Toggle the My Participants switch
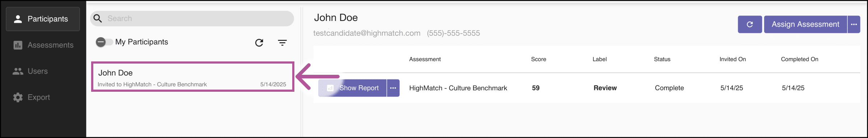This screenshot has width=868, height=138. click(104, 42)
